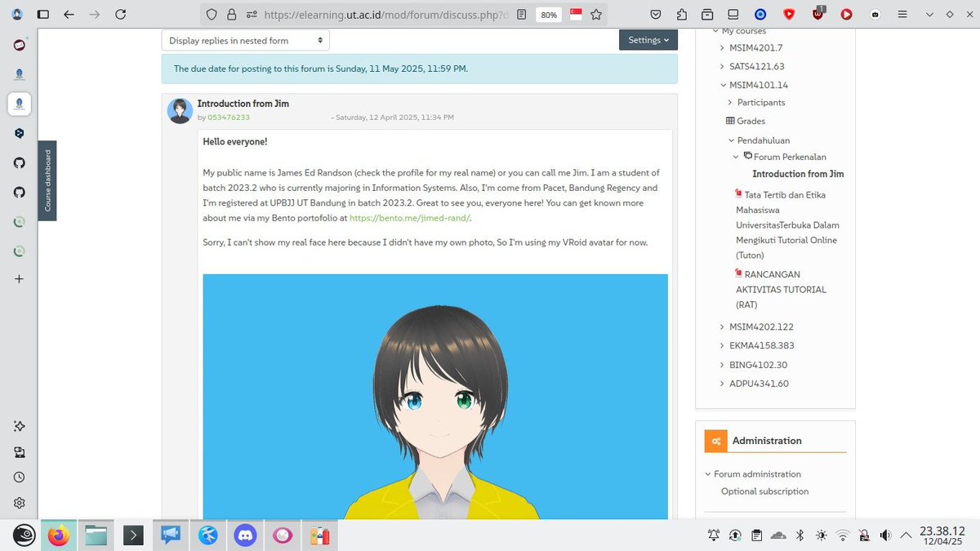This screenshot has width=980, height=551.
Task: Open the screen brightness tray icon
Action: pyautogui.click(x=821, y=535)
